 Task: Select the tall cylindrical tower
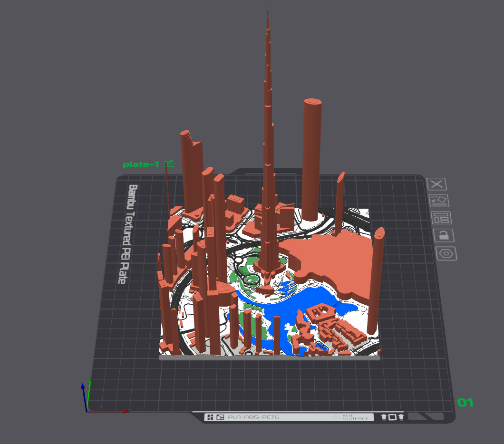click(x=311, y=160)
